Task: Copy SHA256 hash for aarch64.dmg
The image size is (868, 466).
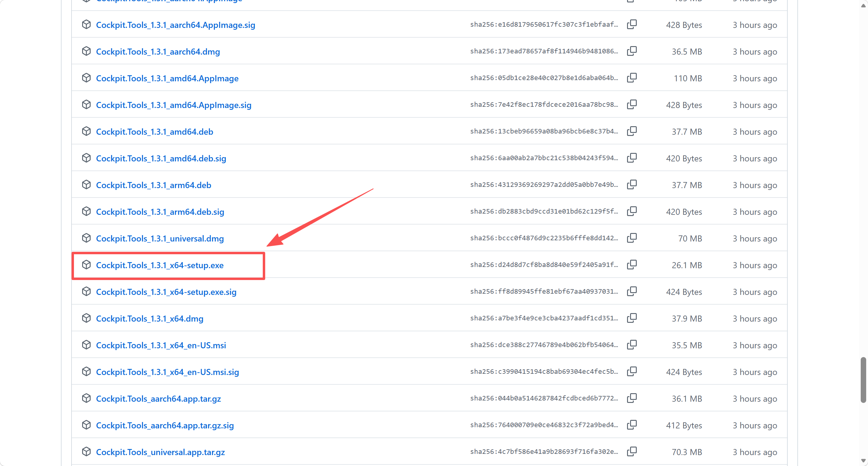Action: click(632, 51)
